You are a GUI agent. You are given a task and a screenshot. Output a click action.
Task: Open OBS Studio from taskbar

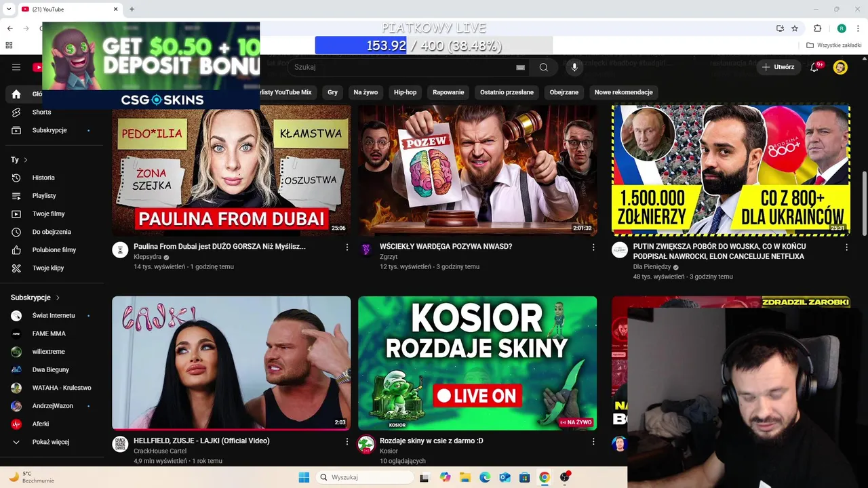coord(565,477)
